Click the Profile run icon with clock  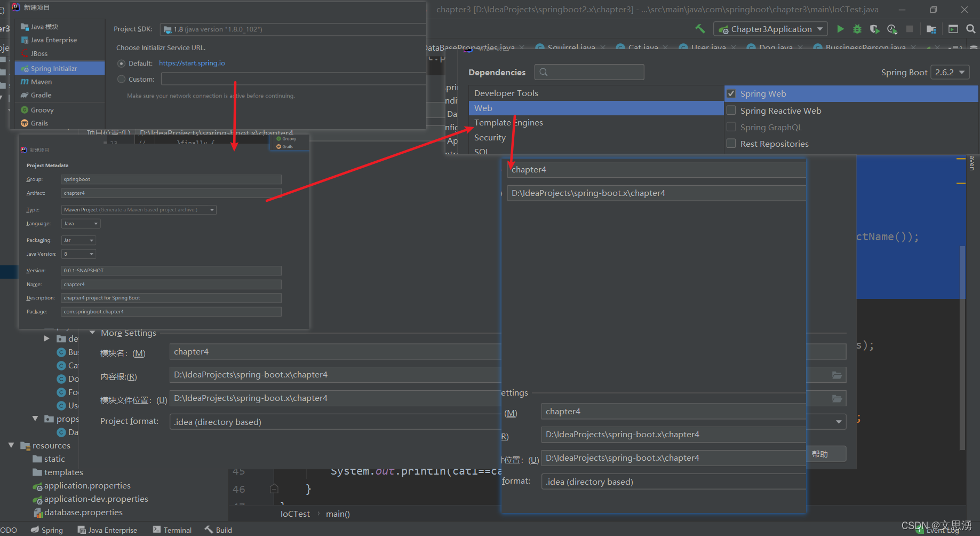click(x=892, y=29)
